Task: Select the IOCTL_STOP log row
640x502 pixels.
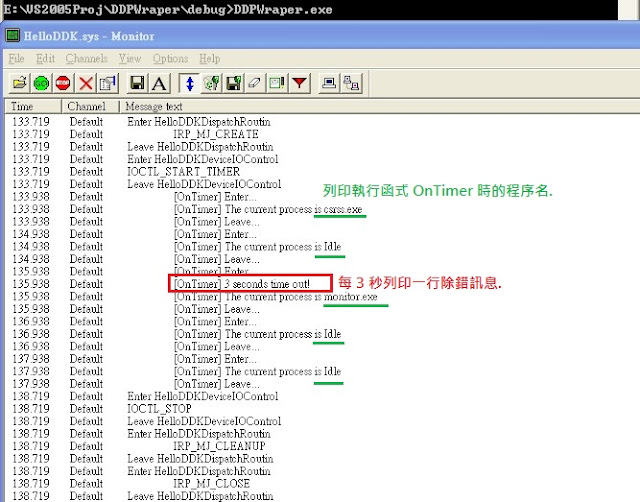Action: click(322, 409)
